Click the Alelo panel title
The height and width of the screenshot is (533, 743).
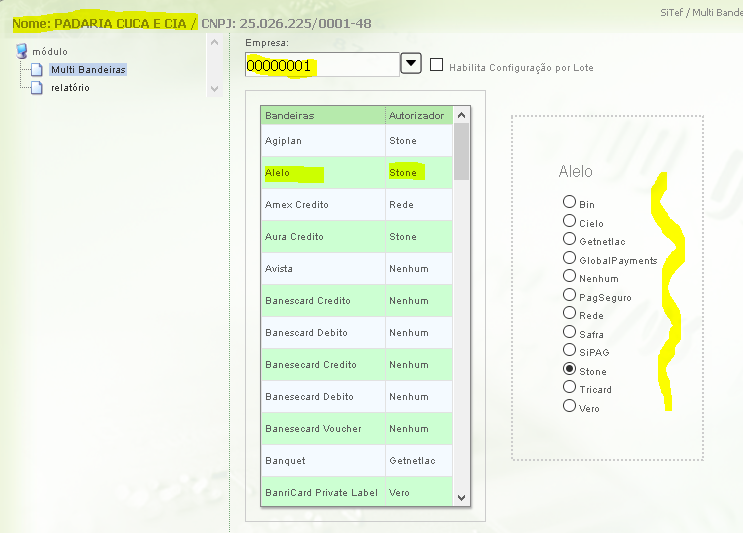point(575,171)
